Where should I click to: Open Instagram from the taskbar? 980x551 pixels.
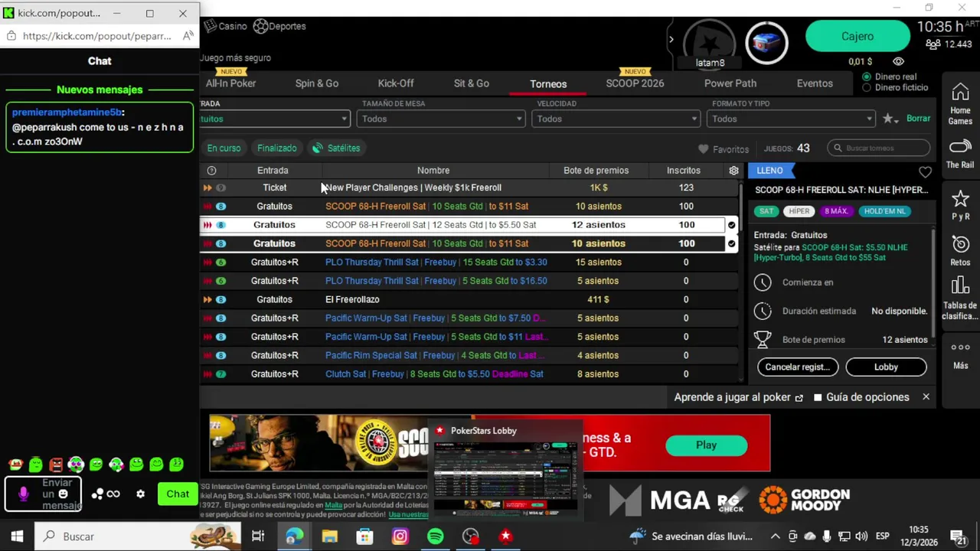(400, 536)
